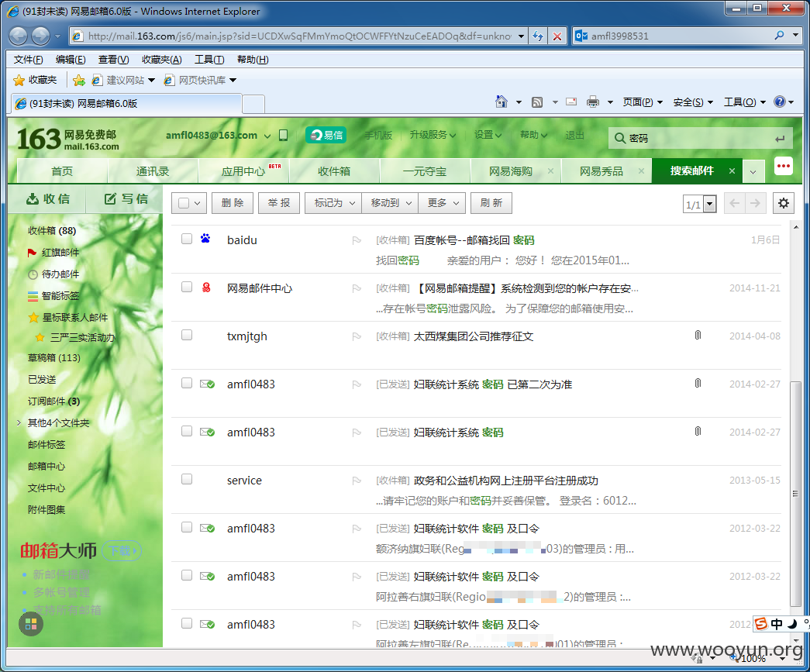Open 红旗邮件 red flag folder
The height and width of the screenshot is (672, 810).
[53, 252]
